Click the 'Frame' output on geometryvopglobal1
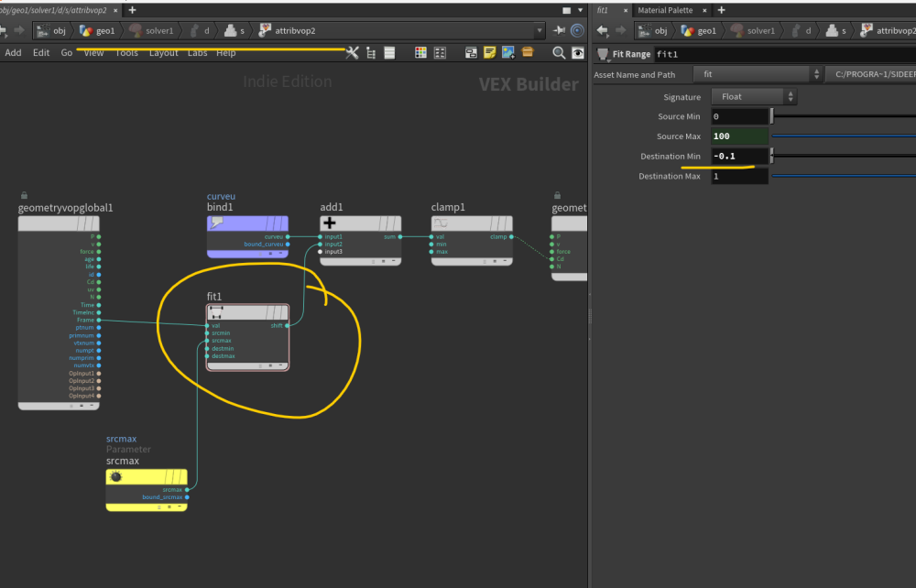Screen dimensions: 916x588 pos(99,320)
